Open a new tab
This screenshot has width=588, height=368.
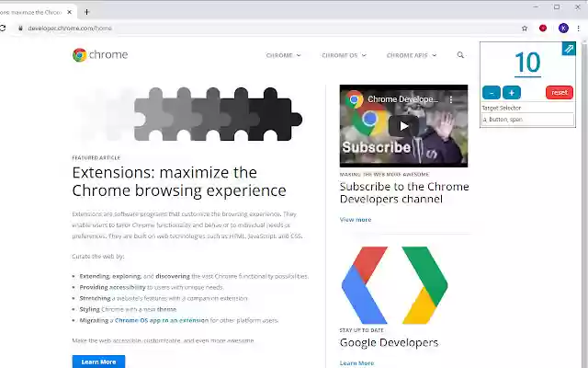86,12
